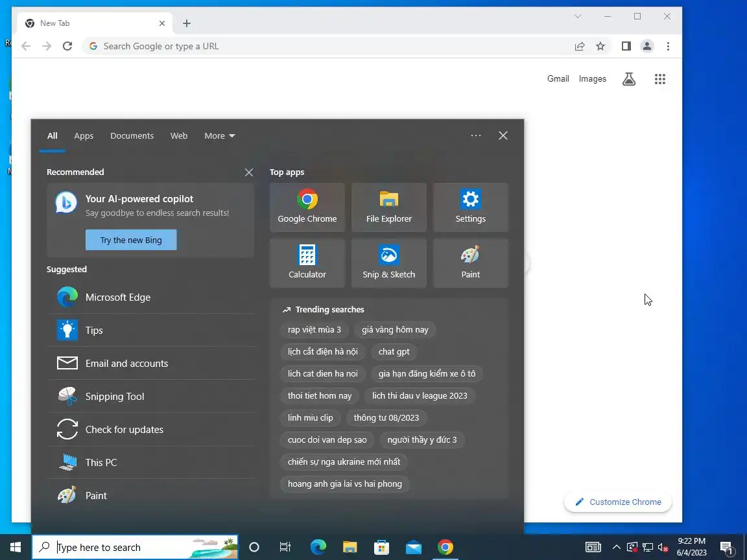The width and height of the screenshot is (747, 560).
Task: Open Cortana circle on taskbar
Action: pyautogui.click(x=254, y=547)
